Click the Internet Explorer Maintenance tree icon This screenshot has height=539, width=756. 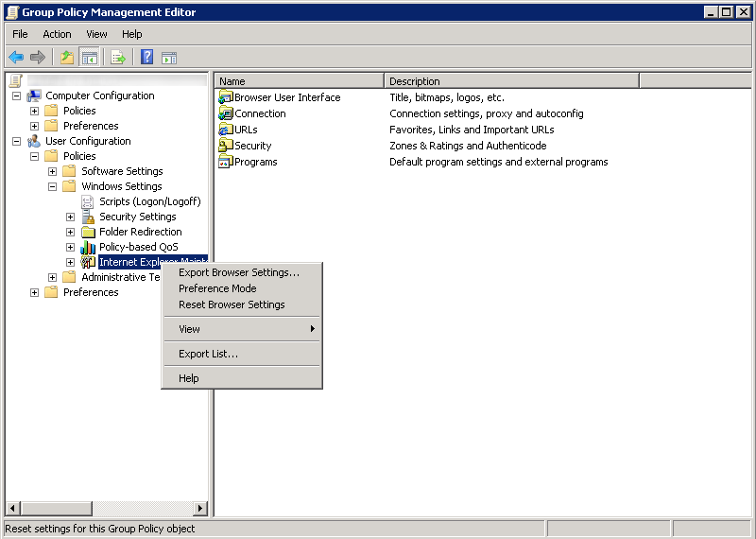(88, 262)
